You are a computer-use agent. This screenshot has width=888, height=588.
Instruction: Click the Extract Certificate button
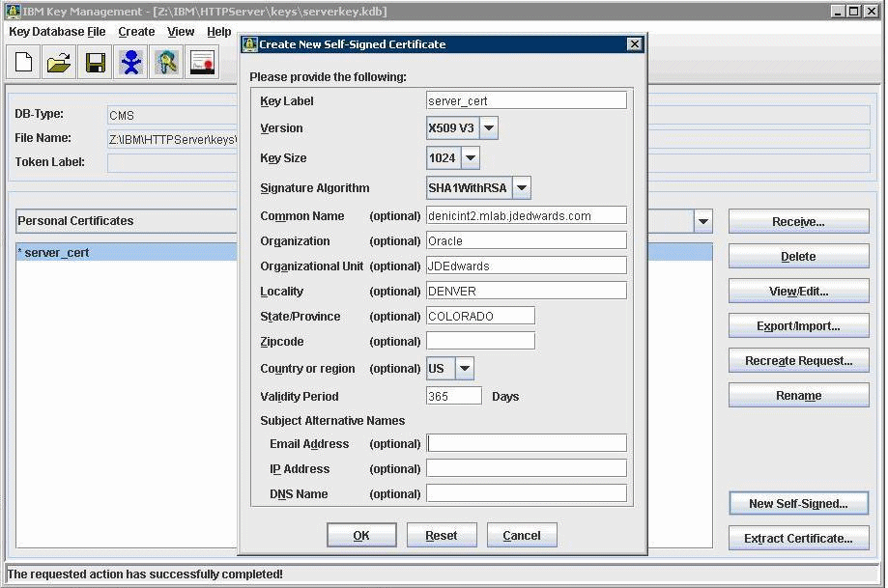coord(798,539)
